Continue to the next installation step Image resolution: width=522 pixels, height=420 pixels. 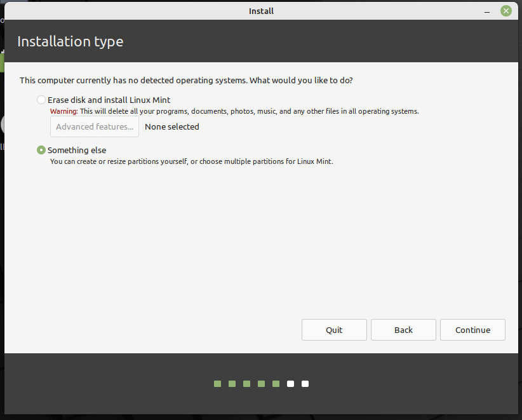(472, 330)
